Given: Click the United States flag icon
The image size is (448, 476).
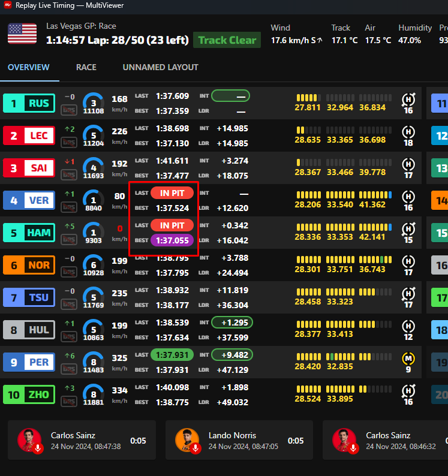Looking at the screenshot, I should (22, 34).
